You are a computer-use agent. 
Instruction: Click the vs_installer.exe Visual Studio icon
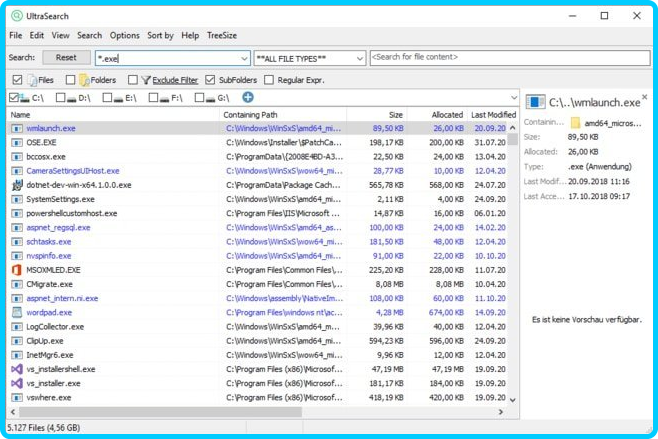coord(16,383)
